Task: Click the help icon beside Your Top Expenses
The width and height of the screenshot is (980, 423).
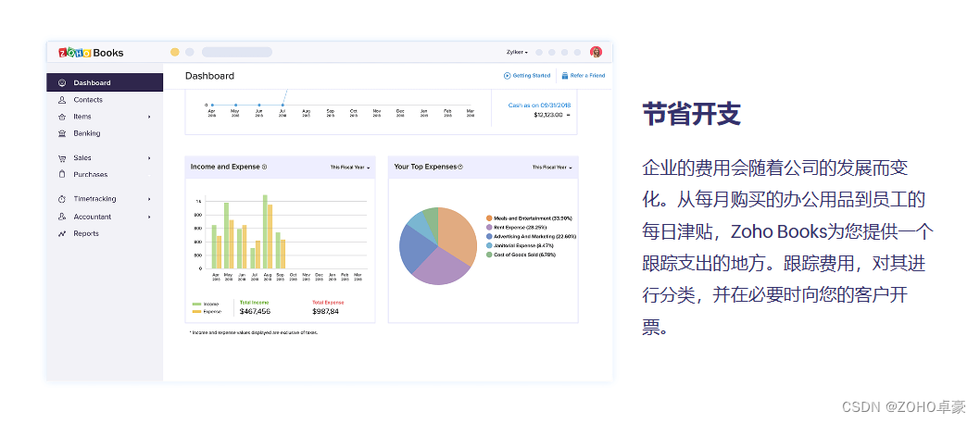Action: pyautogui.click(x=460, y=167)
